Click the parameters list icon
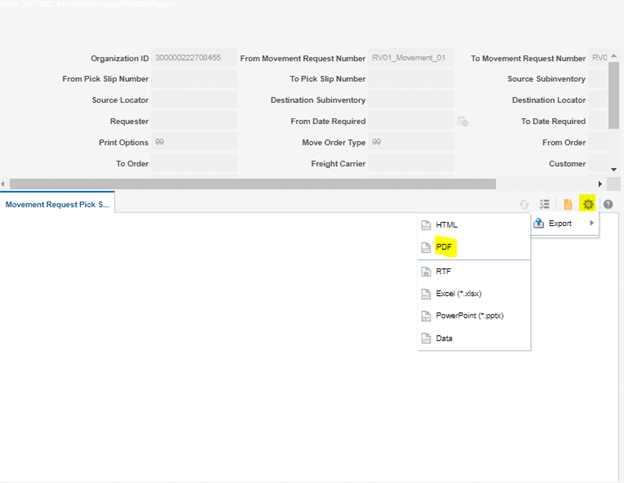This screenshot has width=624, height=483. [x=545, y=204]
